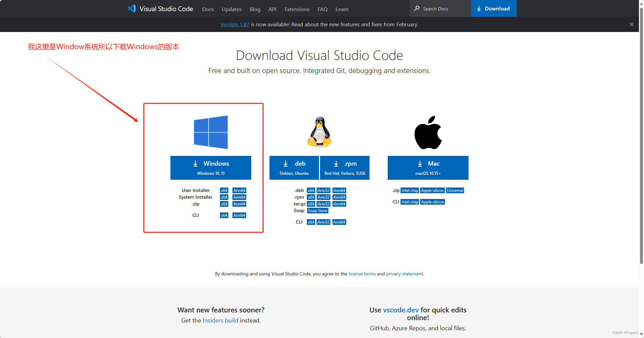Image resolution: width=644 pixels, height=338 pixels.
Task: Select x64 for Windows CLI
Action: (224, 215)
